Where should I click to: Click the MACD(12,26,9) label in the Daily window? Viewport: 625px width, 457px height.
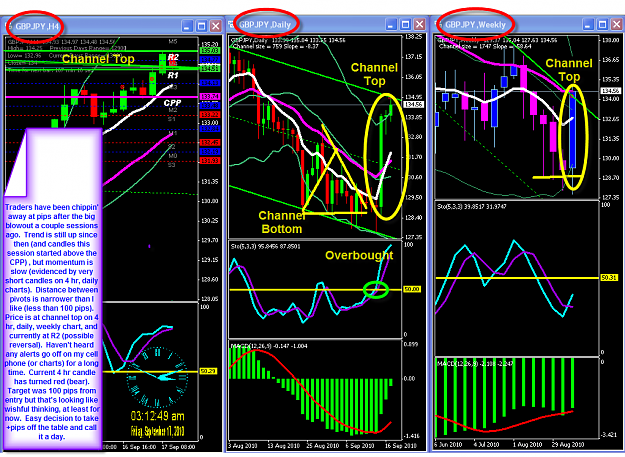coord(269,346)
